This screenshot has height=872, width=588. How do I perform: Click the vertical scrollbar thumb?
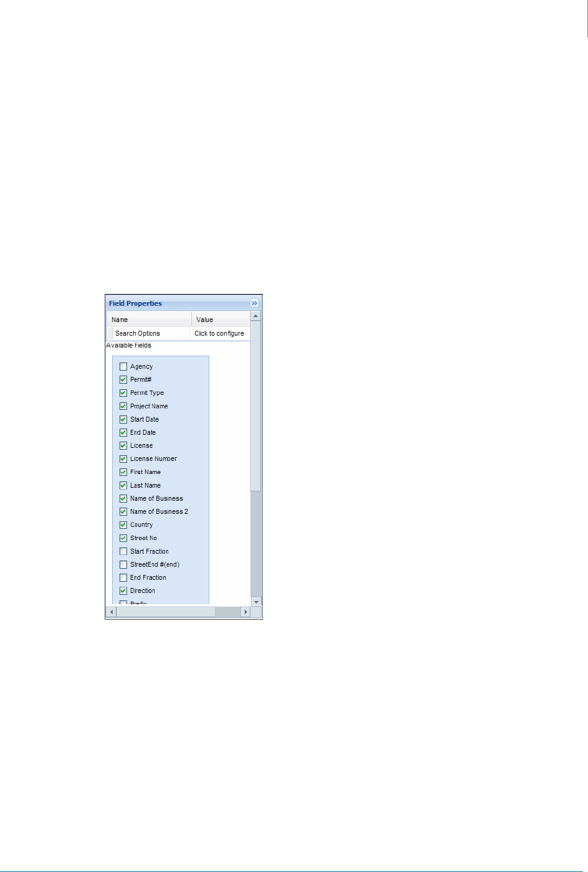[256, 406]
